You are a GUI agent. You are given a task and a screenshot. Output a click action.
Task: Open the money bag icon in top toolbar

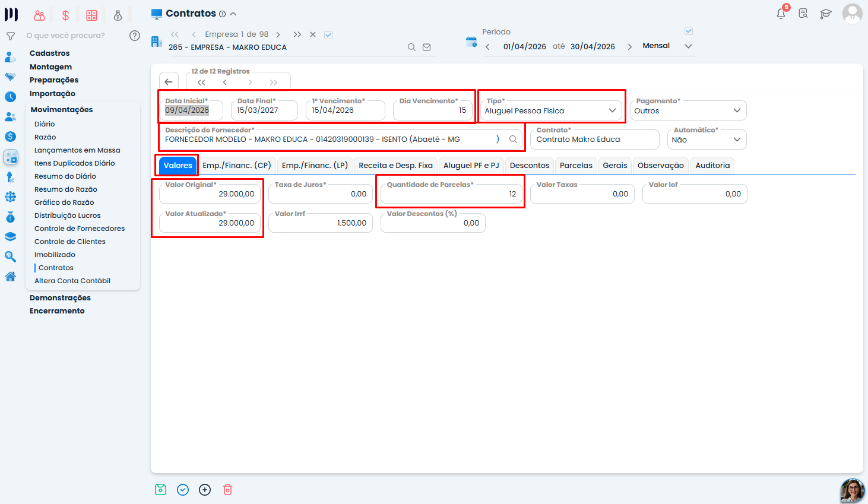click(118, 15)
